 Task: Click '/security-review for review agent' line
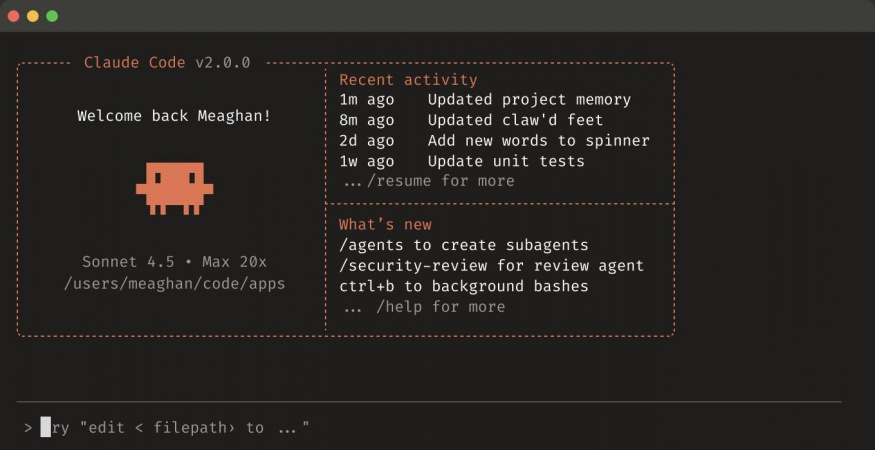coord(491,266)
